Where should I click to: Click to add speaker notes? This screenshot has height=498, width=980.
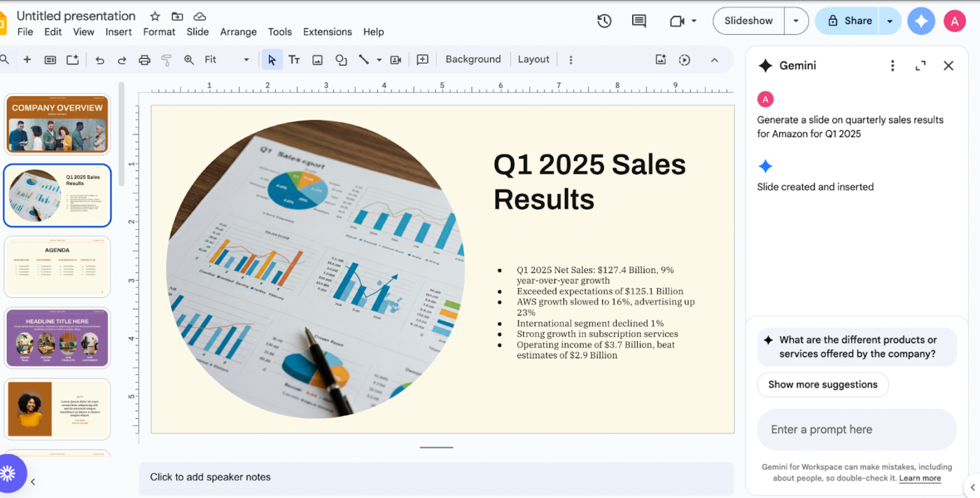point(436,478)
